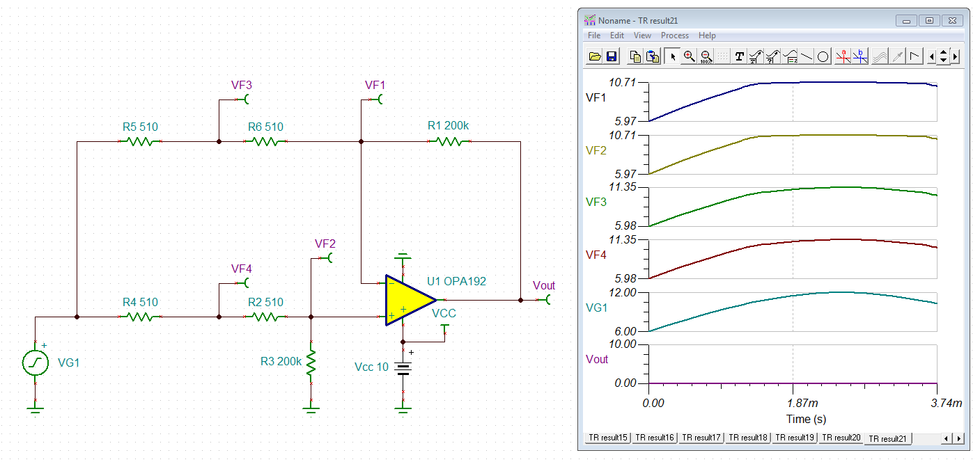This screenshot has width=980, height=462.
Task: Switch to the TR result18 tab
Action: [x=747, y=438]
